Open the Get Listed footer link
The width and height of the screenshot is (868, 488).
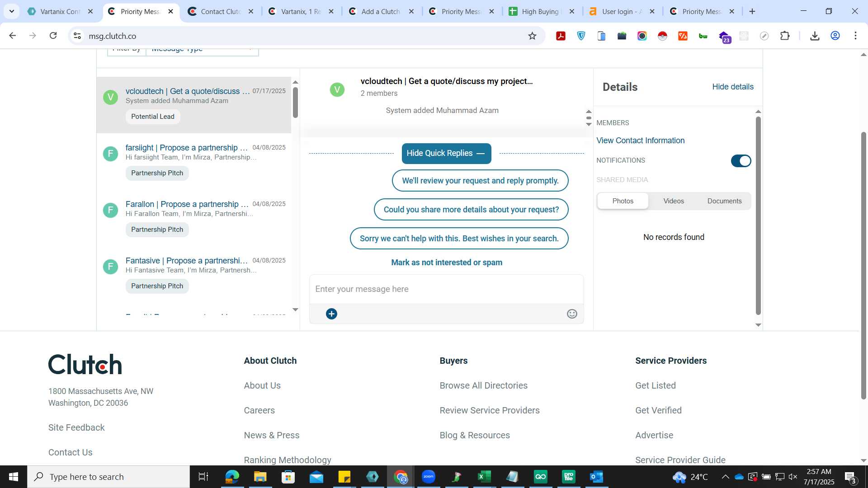point(655,385)
